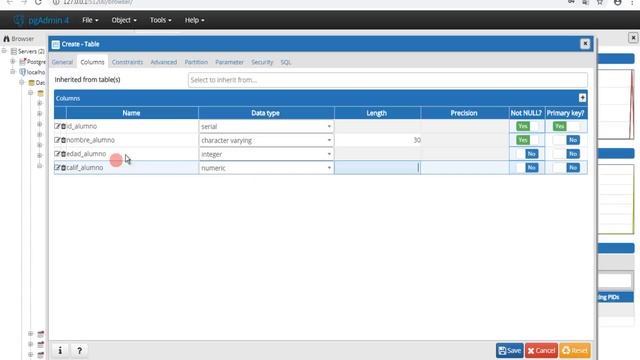Open the numeric data type dropdown
The width and height of the screenshot is (640, 360).
[x=266, y=168]
